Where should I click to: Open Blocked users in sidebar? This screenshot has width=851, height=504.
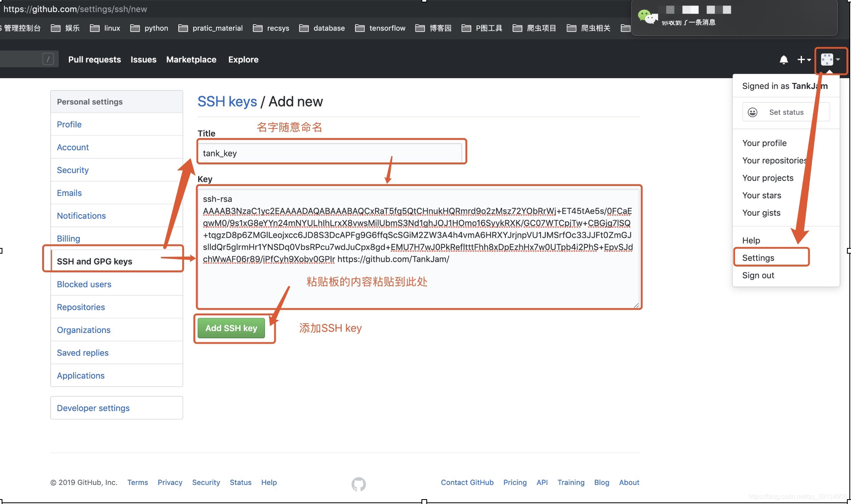(117, 284)
